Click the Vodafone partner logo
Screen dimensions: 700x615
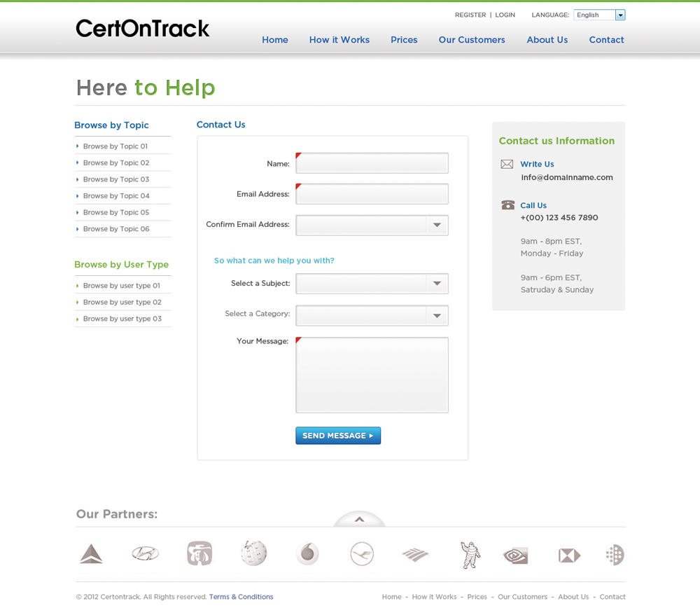307,554
